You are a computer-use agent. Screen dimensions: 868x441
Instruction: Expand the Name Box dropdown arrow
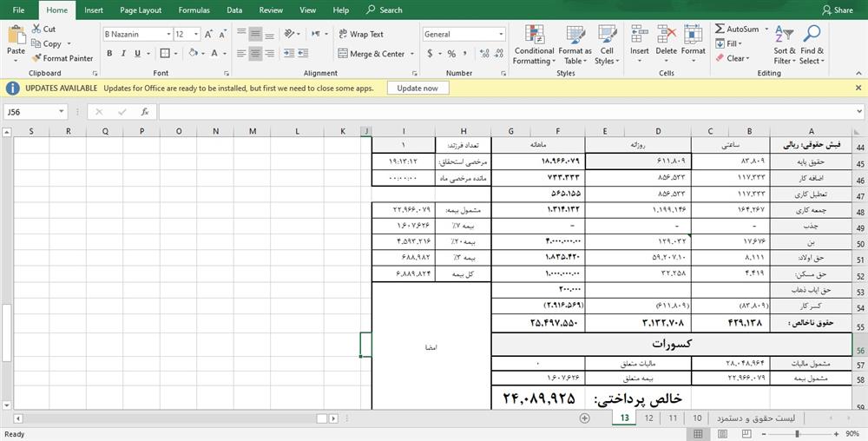[x=62, y=112]
